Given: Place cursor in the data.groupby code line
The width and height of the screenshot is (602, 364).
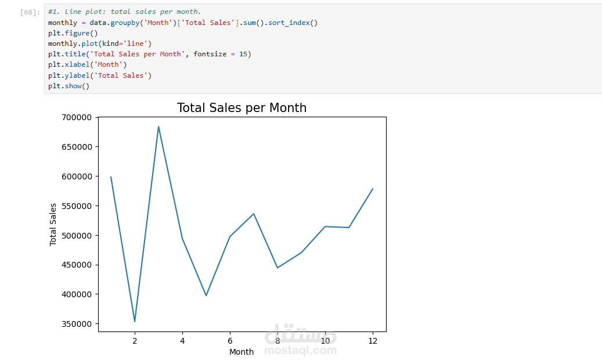Looking at the screenshot, I should (x=182, y=23).
